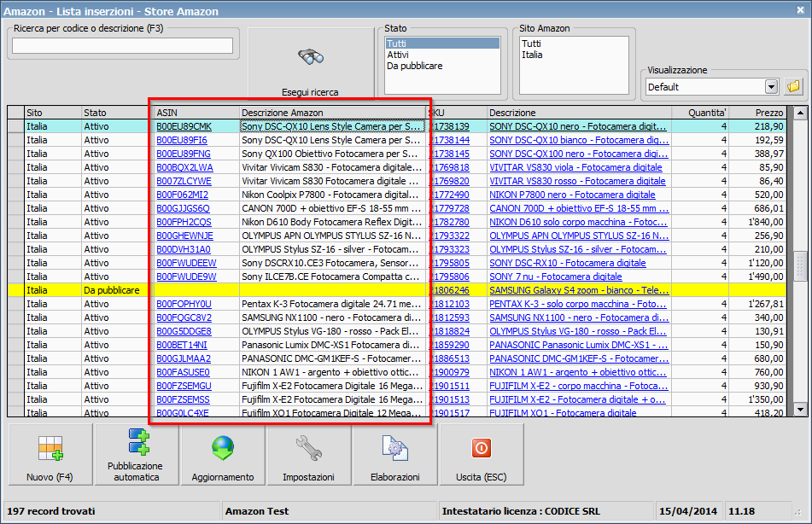Image resolution: width=812 pixels, height=524 pixels.
Task: Open Impostazioni wrench settings
Action: pos(308,455)
